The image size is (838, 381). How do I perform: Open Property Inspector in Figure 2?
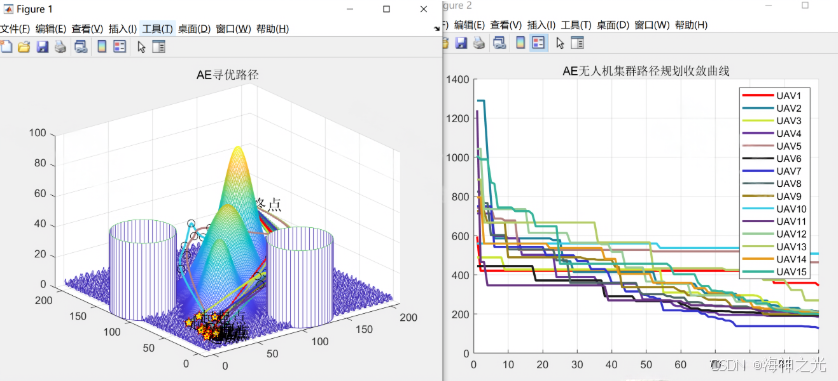578,43
